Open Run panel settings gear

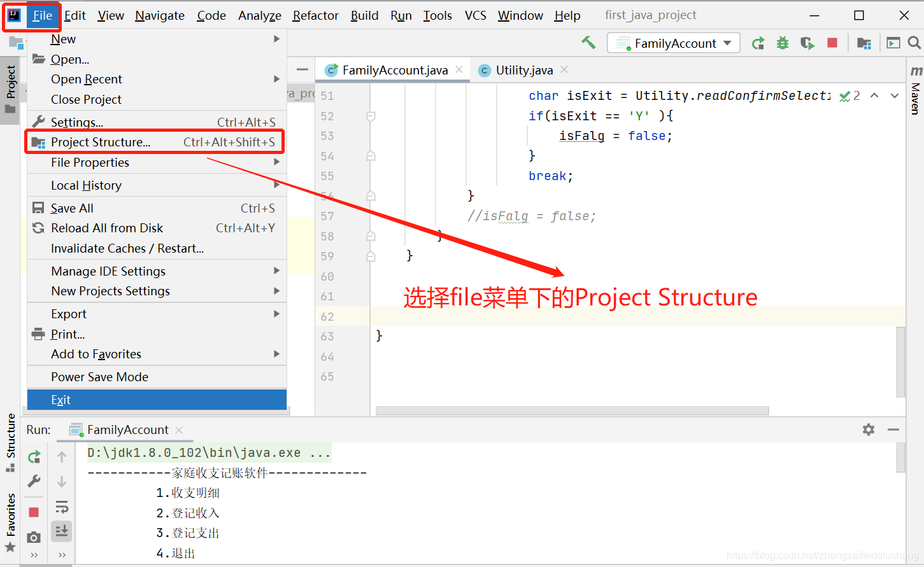click(869, 430)
